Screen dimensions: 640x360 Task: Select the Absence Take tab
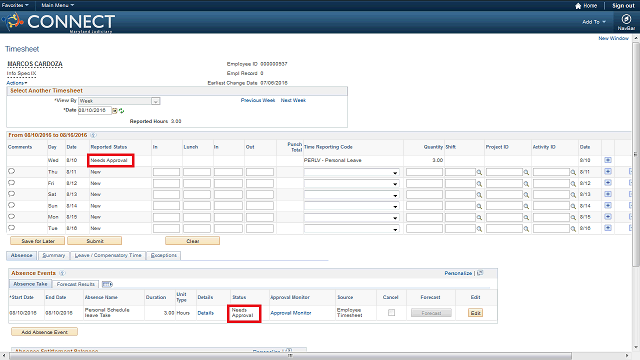coord(30,284)
